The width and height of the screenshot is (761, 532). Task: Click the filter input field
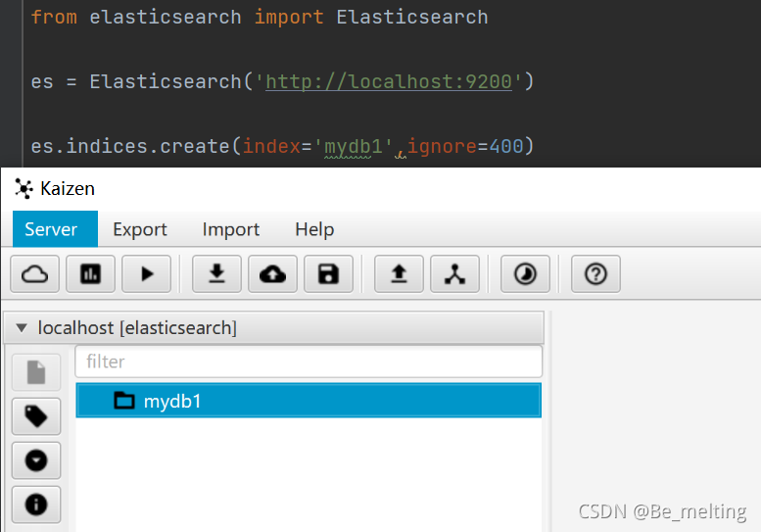pyautogui.click(x=309, y=362)
